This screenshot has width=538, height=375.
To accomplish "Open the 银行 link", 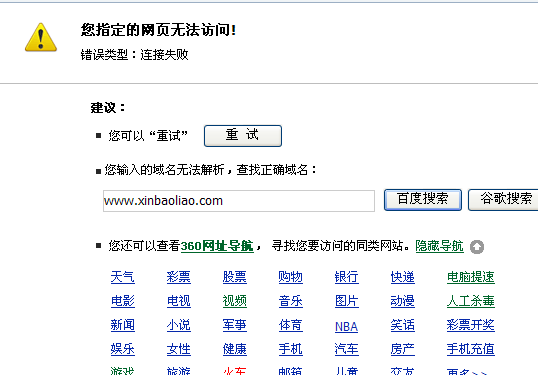I will pyautogui.click(x=347, y=277).
